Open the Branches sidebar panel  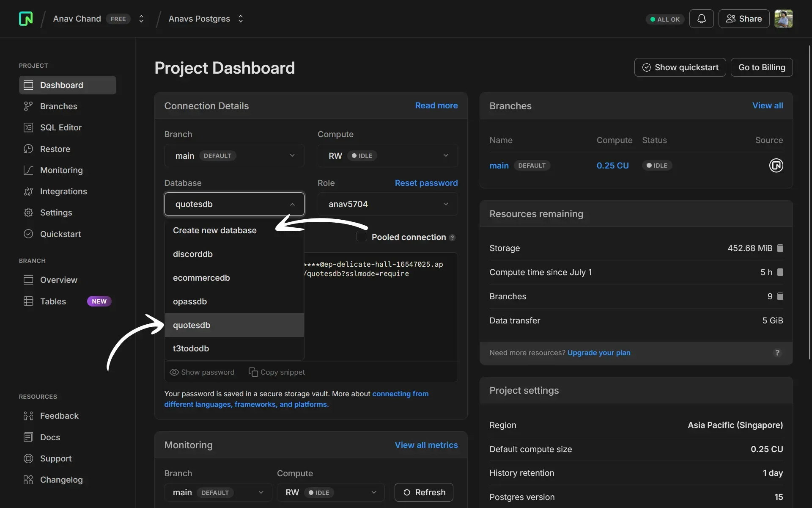pyautogui.click(x=58, y=106)
